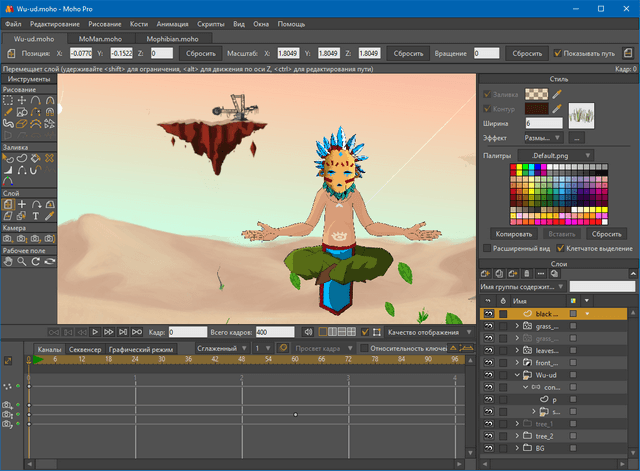
Task: Pick the Paint Bucket fill tool
Action: pyautogui.click(x=36, y=157)
